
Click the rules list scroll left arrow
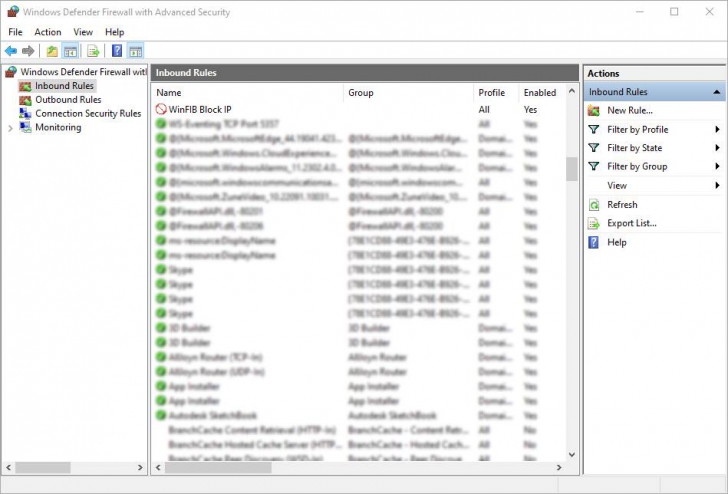pos(158,468)
